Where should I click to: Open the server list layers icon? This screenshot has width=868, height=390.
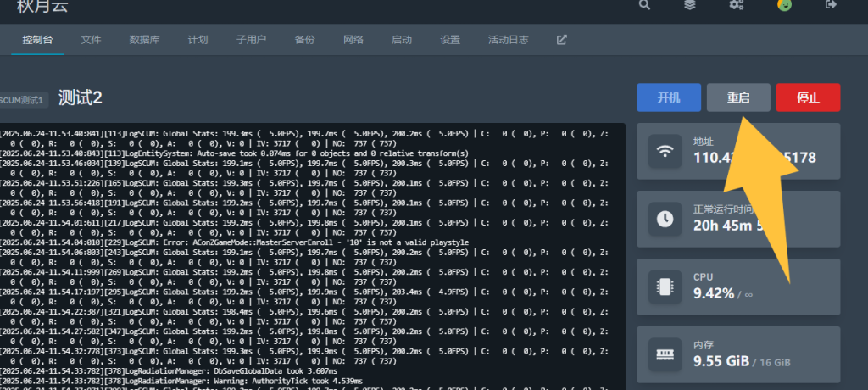point(690,5)
